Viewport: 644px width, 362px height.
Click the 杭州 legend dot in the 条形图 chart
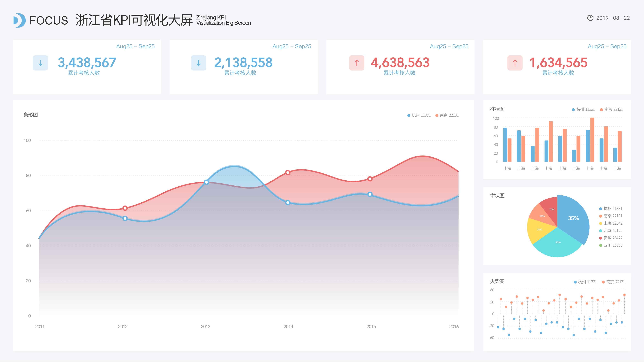coord(409,115)
